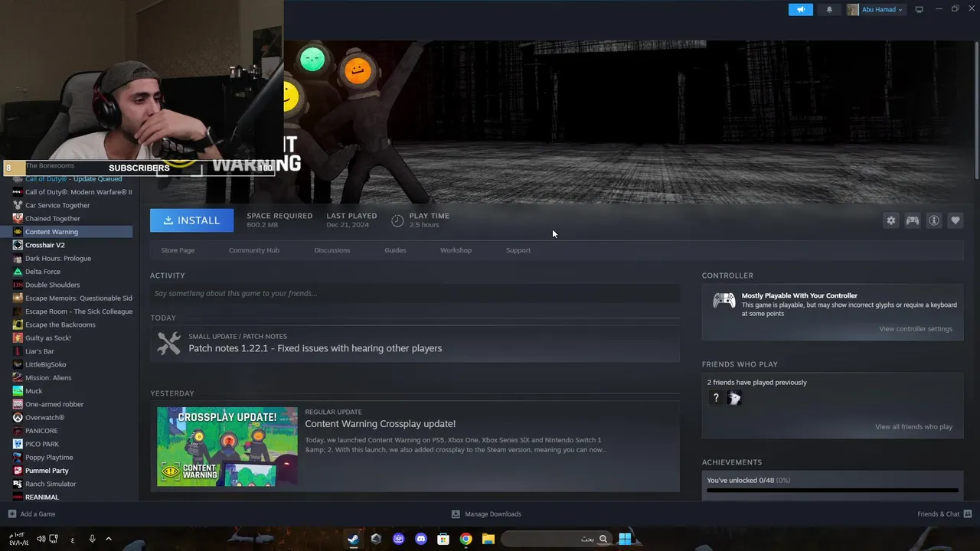Image resolution: width=980 pixels, height=551 pixels.
Task: Click the Windows taskbar search box
Action: (557, 539)
